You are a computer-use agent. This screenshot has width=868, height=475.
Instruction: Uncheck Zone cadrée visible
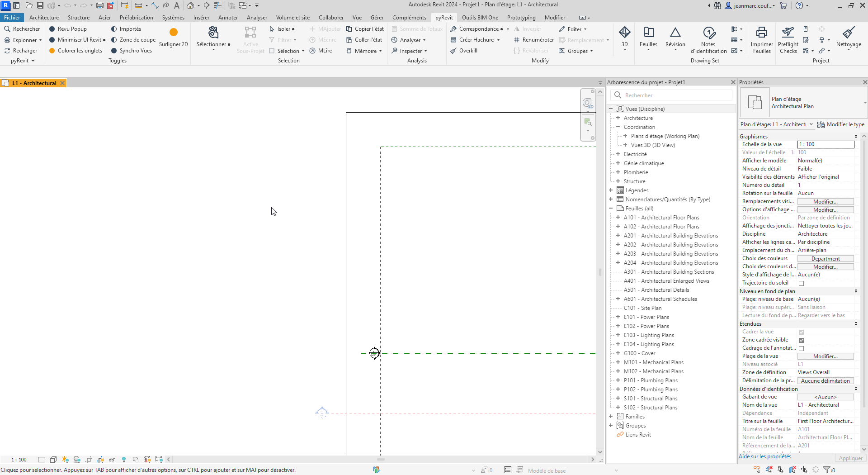[x=801, y=340]
